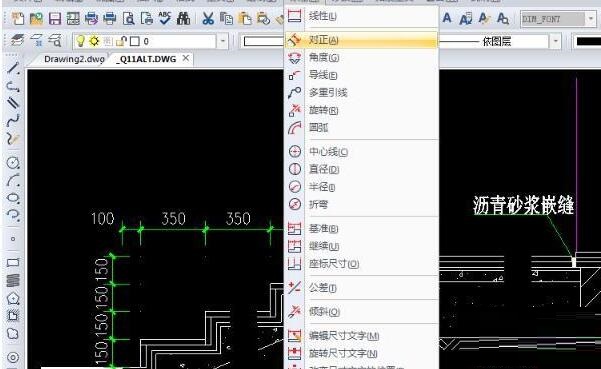Click the Cut scissors icon
Screen dimensions: 601x369
coord(208,18)
